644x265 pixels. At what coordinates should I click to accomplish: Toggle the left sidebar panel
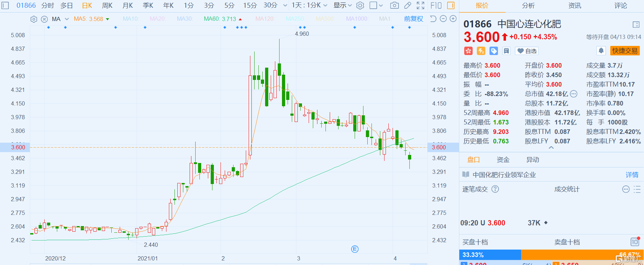click(5, 5)
